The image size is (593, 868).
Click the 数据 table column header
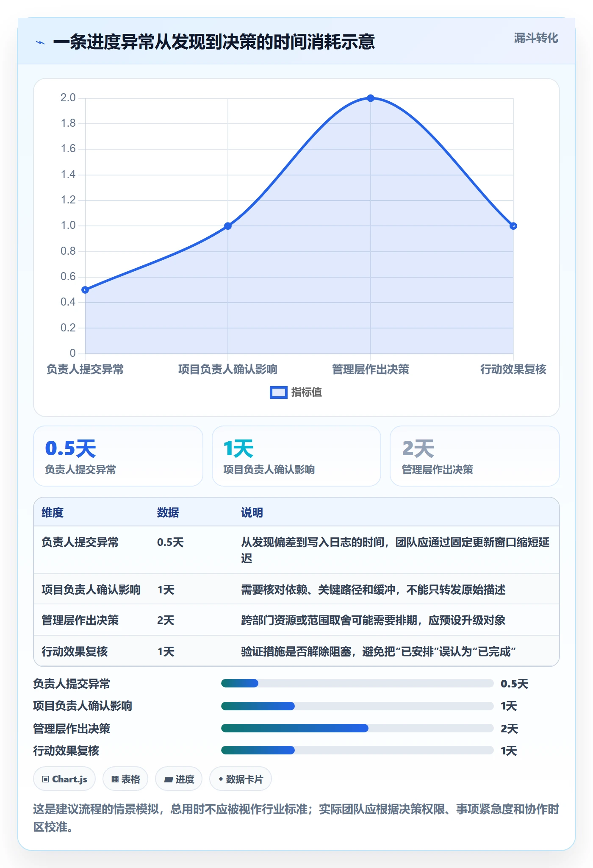coord(168,512)
